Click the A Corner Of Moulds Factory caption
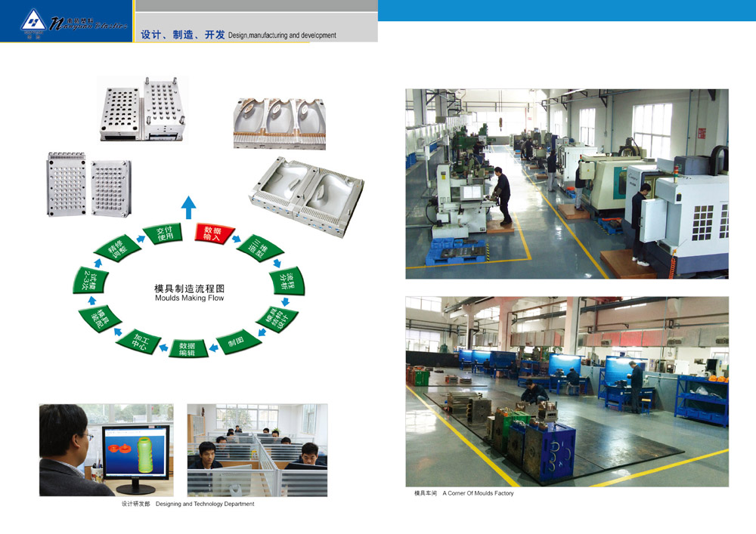 (463, 493)
